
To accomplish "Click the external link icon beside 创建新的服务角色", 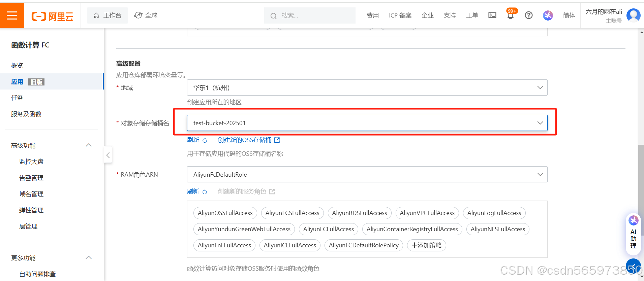I will click(272, 191).
